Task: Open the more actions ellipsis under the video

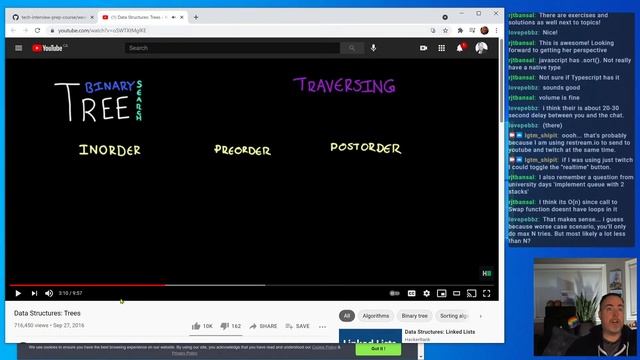Action: pos(322,327)
